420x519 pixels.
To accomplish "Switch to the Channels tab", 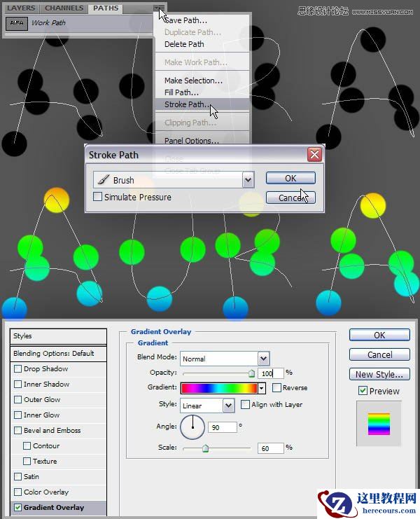I will [64, 8].
